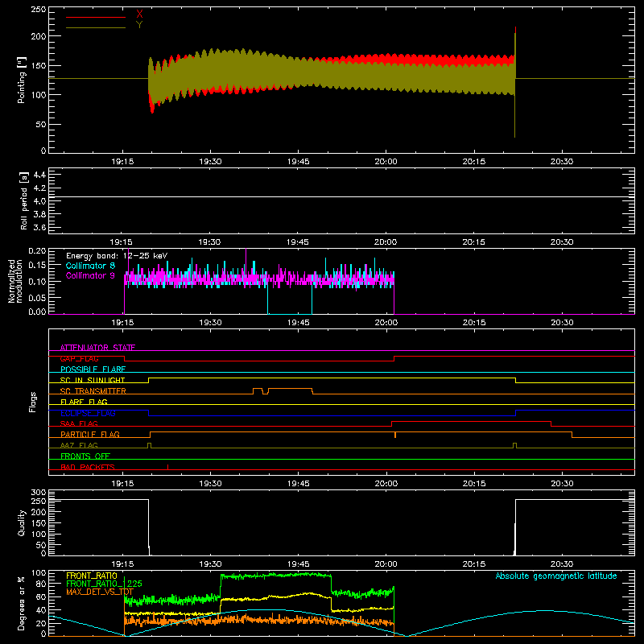The width and height of the screenshot is (644, 644).
Task: Click the 4.4 tick on Roll period axis
Action: [x=39, y=175]
